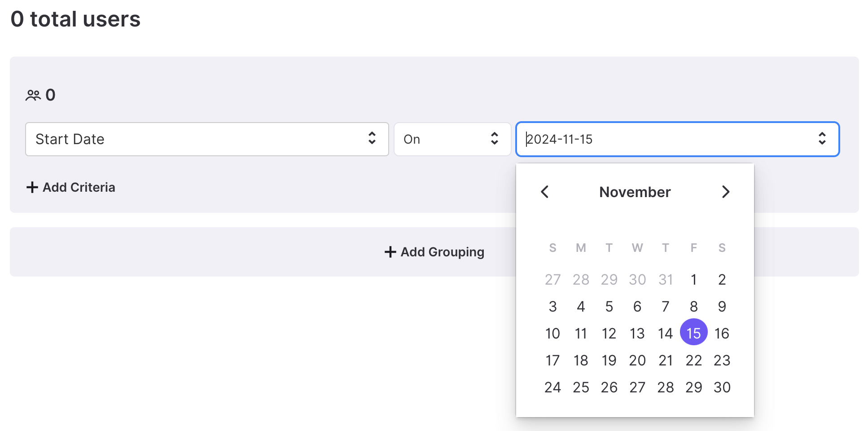Click the M weekday column header
This screenshot has width=868, height=431.
[581, 248]
